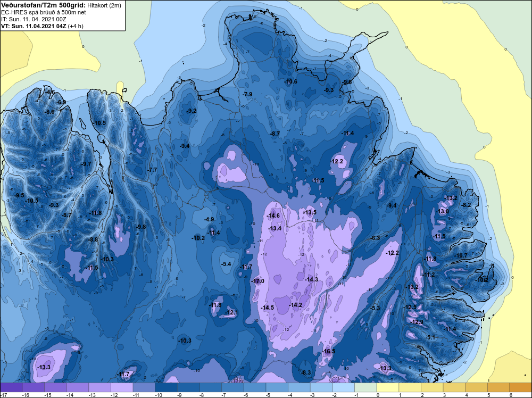
Task: Click the -7.7 temperature value
Action: click(x=153, y=170)
